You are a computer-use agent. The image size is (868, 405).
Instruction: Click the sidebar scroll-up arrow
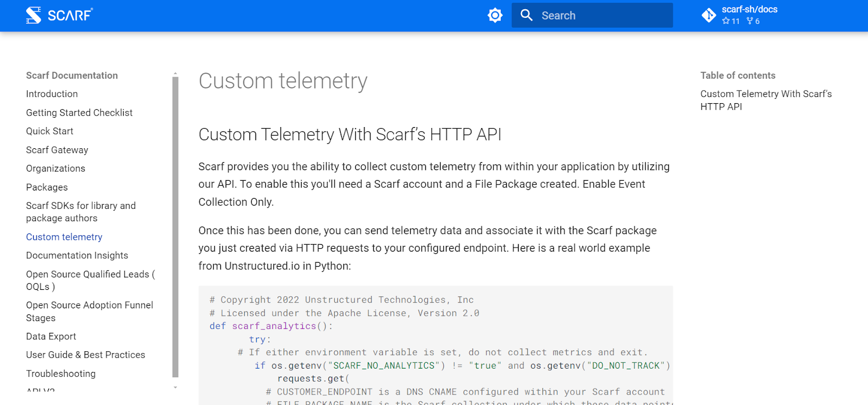pyautogui.click(x=175, y=73)
